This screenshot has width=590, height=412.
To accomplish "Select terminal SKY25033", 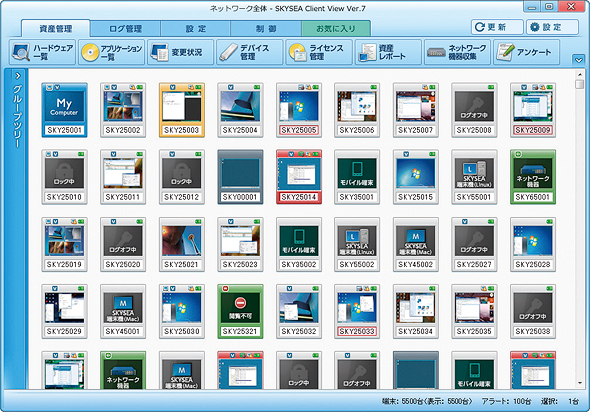I will 357,311.
